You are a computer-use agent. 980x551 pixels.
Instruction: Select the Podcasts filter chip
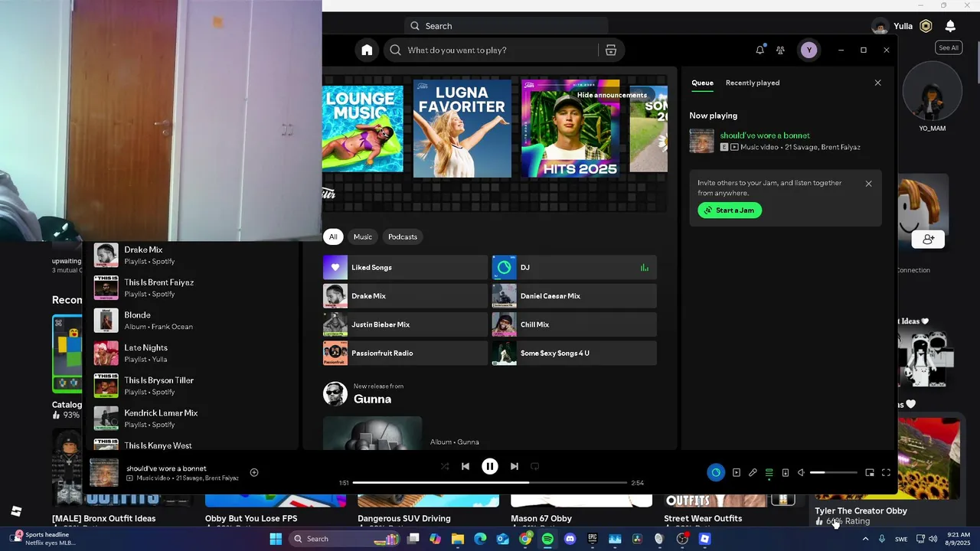pos(403,236)
